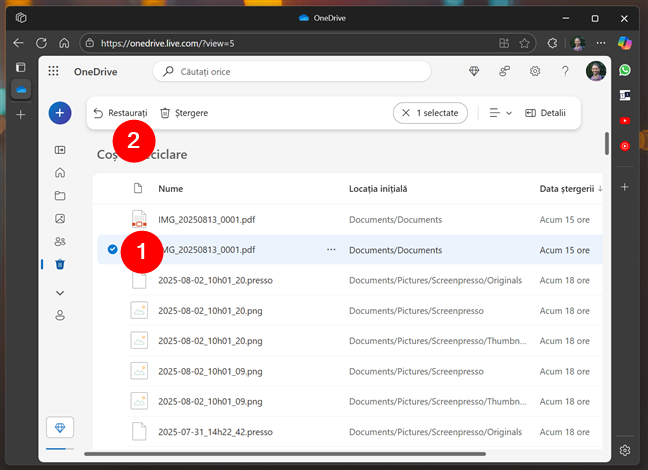
Task: Open OneDrive settings gear in header
Action: coord(535,71)
